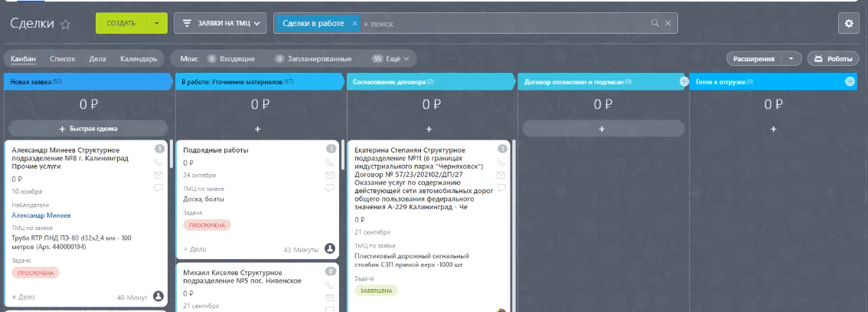Image resolution: width=868 pixels, height=312 pixels.
Task: Click the Быстрая сделка button
Action: point(88,129)
